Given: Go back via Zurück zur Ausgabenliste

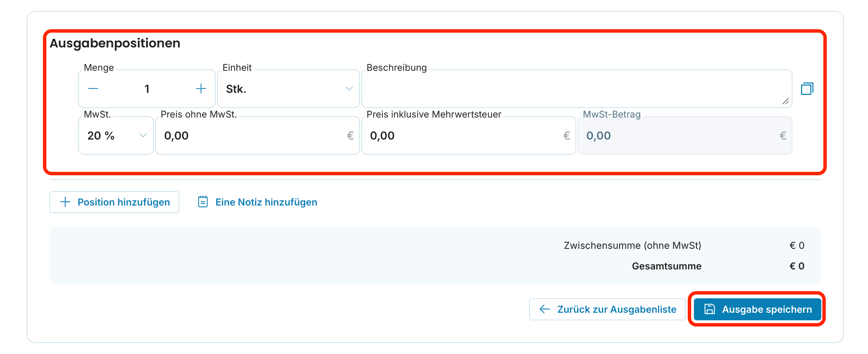Looking at the screenshot, I should 607,309.
